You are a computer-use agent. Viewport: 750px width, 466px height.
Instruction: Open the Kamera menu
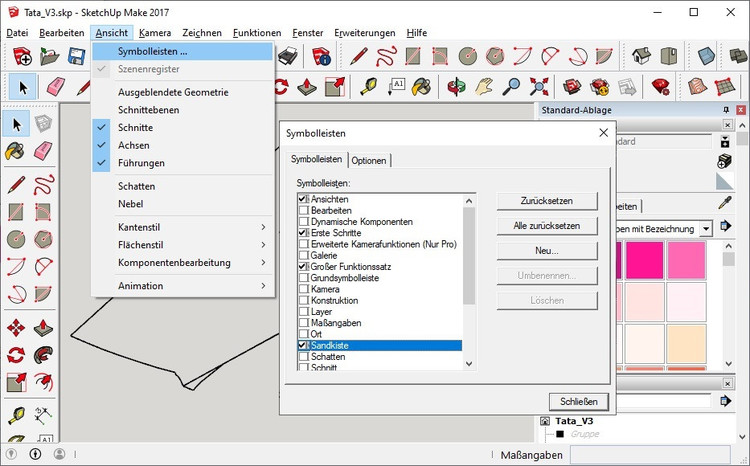pos(155,33)
